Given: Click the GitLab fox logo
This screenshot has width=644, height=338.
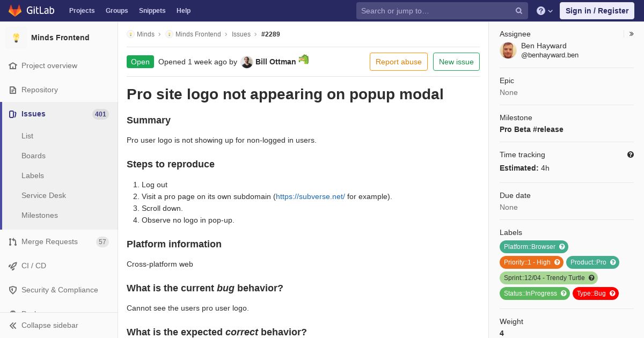Looking at the screenshot, I should point(15,11).
